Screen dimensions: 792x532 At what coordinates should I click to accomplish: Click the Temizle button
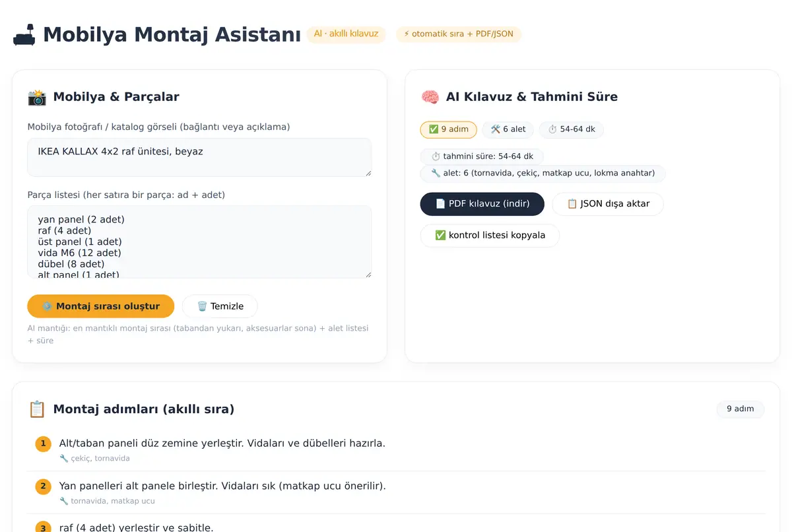(x=220, y=306)
